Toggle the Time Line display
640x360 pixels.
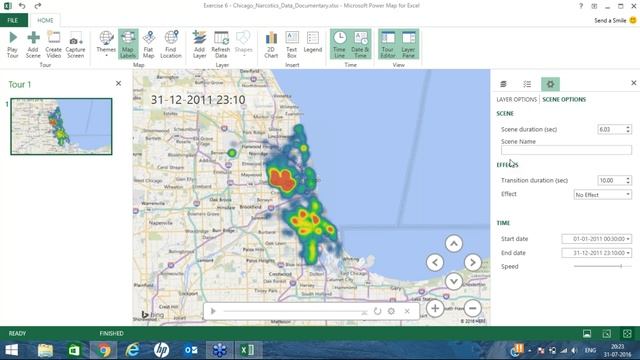[x=340, y=44]
